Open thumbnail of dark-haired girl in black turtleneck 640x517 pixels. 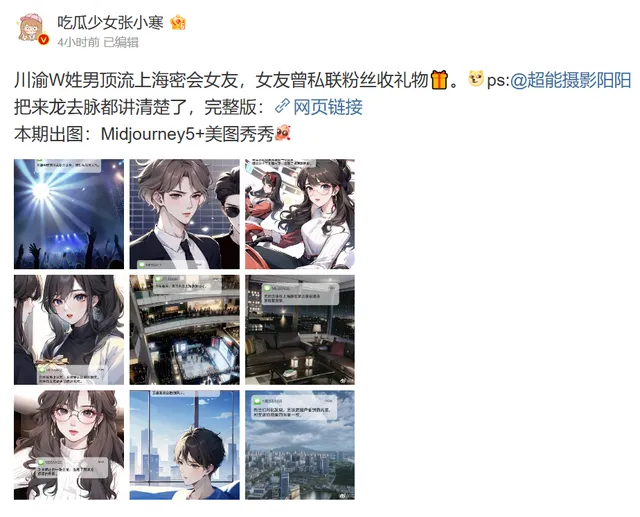tap(69, 330)
